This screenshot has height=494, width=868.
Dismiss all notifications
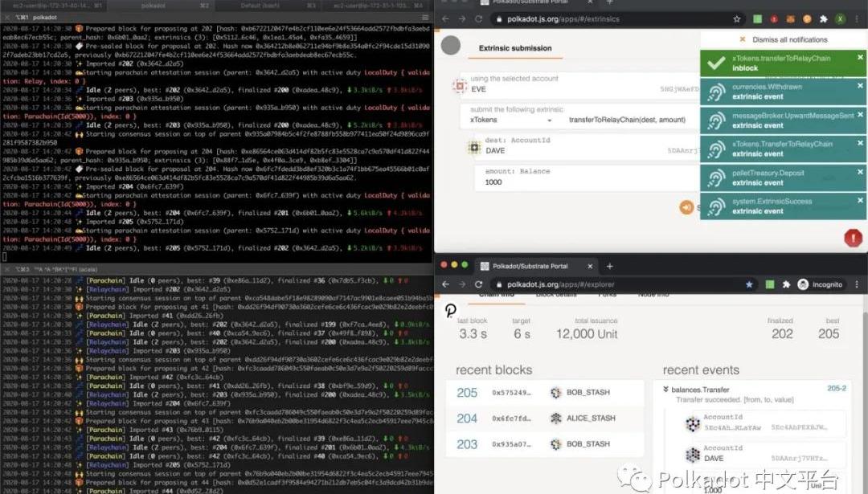(784, 40)
